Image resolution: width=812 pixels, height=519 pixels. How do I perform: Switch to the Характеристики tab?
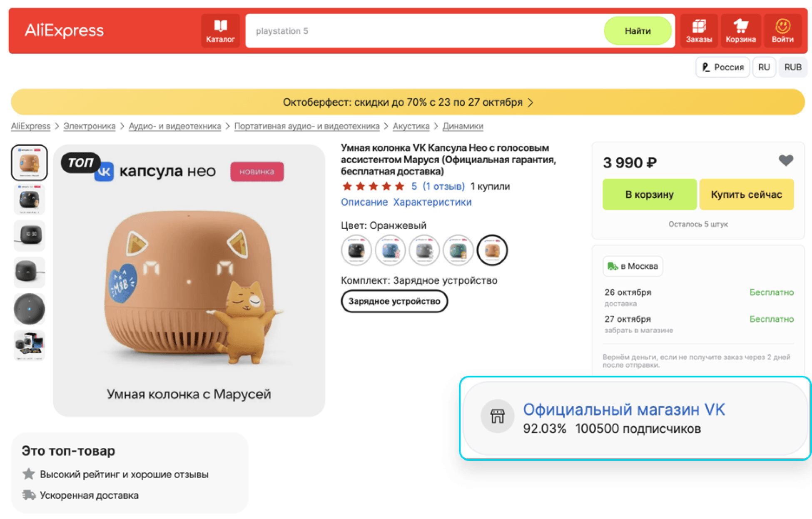click(x=432, y=202)
